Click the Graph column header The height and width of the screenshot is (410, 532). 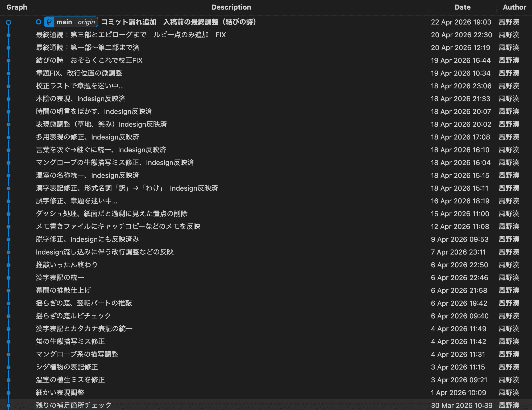pyautogui.click(x=17, y=7)
